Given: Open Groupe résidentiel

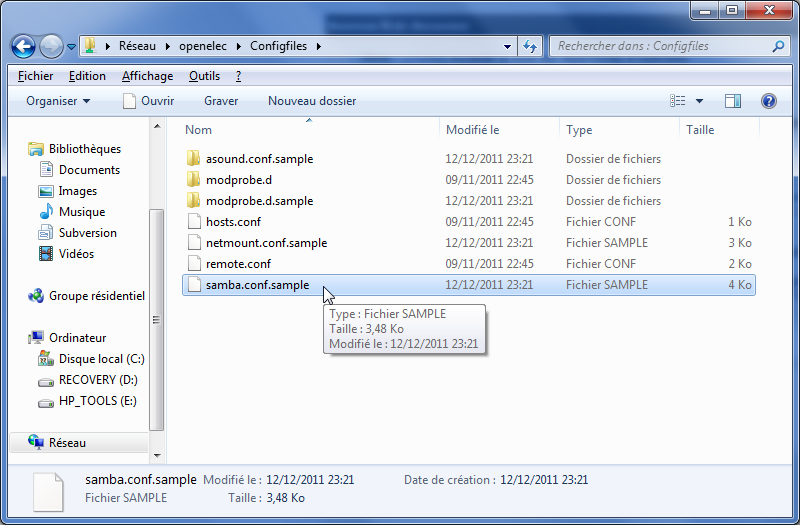Looking at the screenshot, I should click(86, 296).
